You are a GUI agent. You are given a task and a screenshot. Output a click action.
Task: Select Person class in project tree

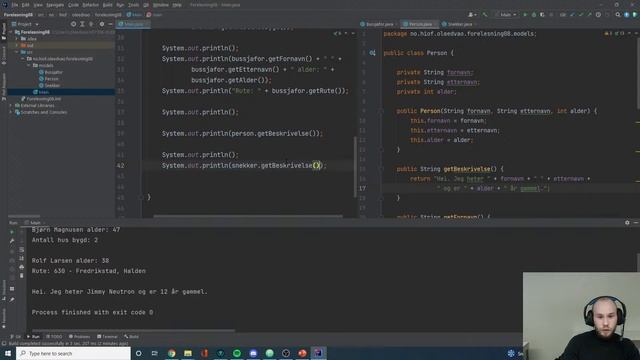(49, 79)
